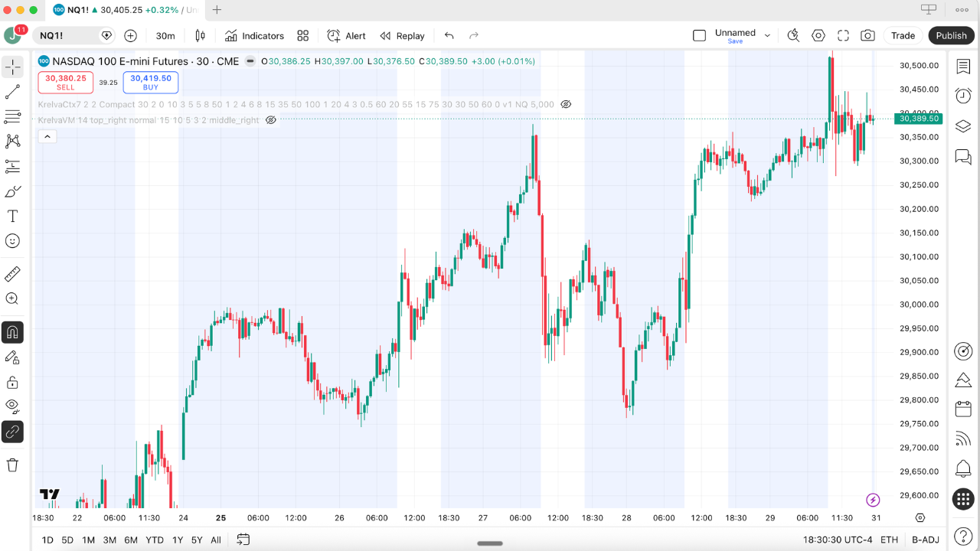
Task: Select the zoom in tool
Action: tap(12, 298)
